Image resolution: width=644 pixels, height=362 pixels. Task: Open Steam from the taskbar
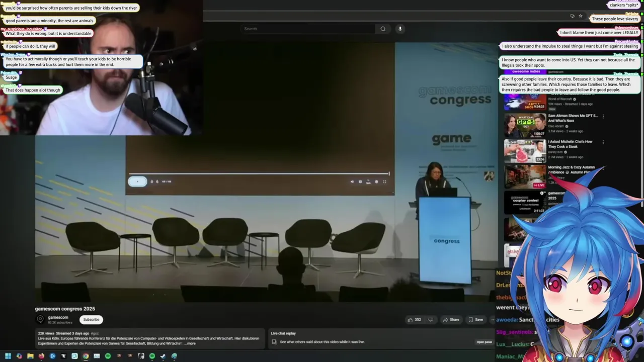click(163, 356)
